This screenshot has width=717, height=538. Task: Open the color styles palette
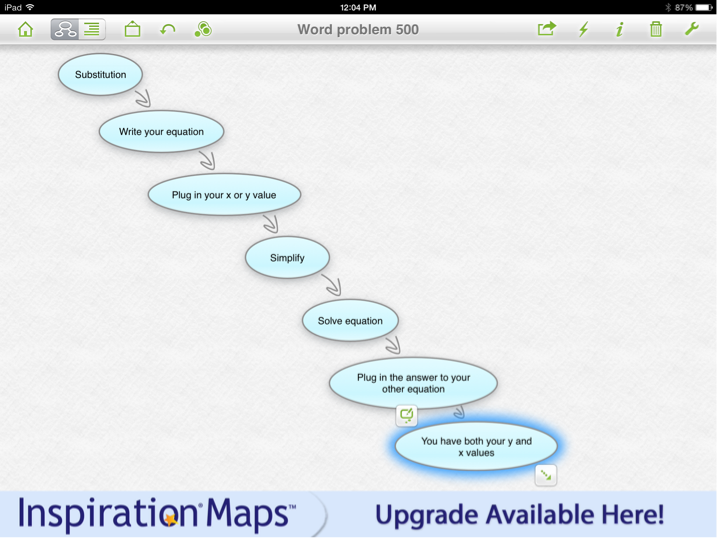tap(203, 29)
